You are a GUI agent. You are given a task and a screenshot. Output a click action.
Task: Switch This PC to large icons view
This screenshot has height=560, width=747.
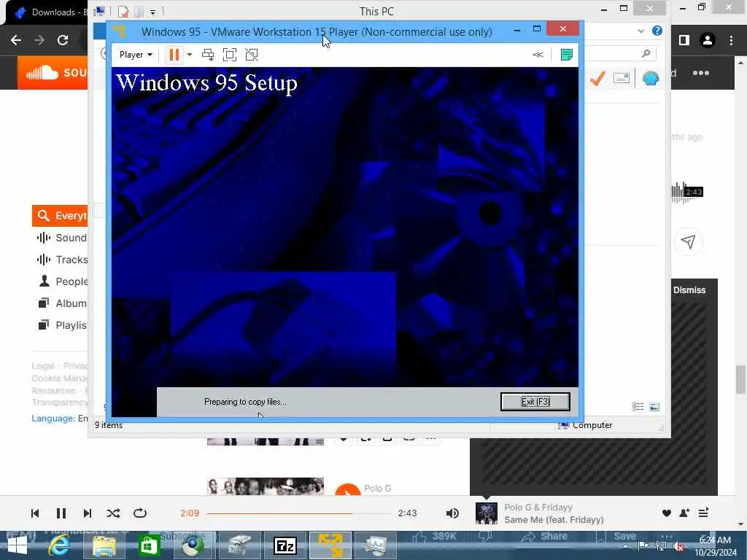[x=654, y=406]
